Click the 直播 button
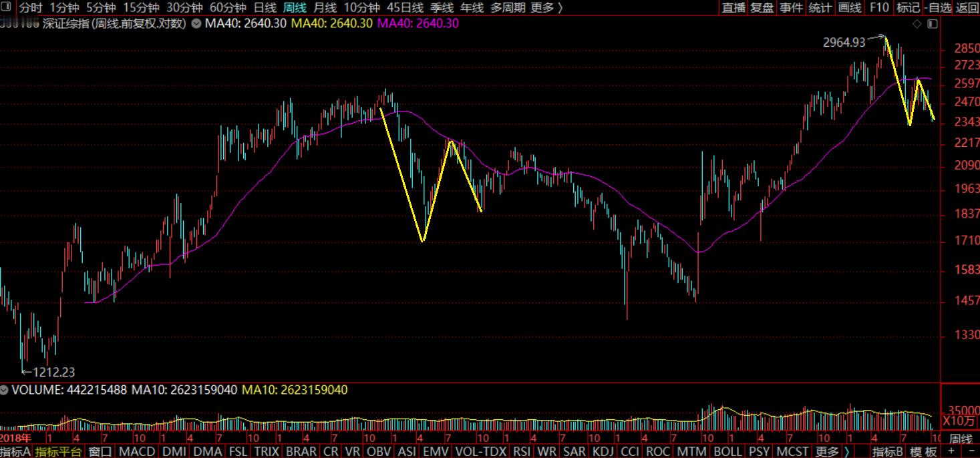The width and height of the screenshot is (980, 458). 733,7
